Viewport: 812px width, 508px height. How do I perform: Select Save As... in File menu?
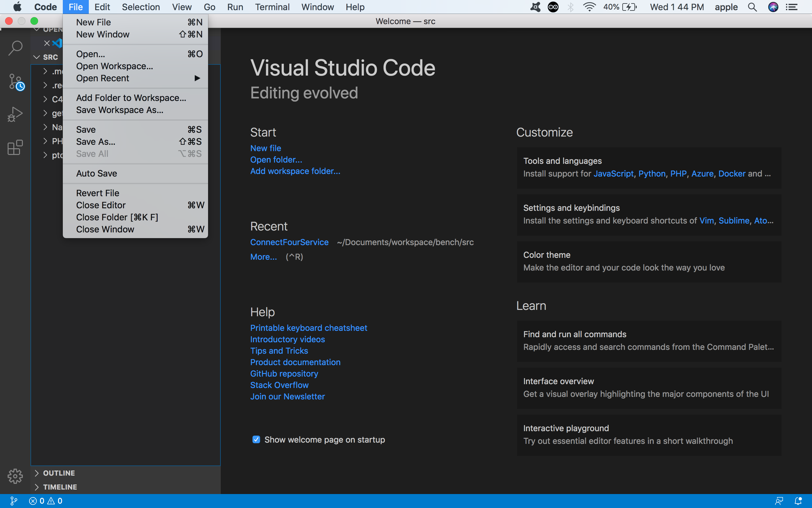135,142
